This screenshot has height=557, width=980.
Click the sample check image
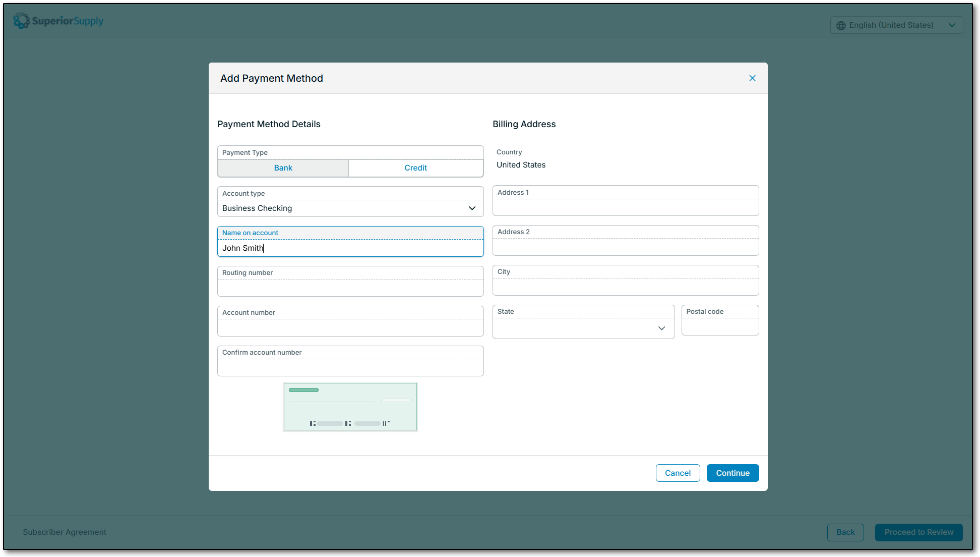click(350, 407)
